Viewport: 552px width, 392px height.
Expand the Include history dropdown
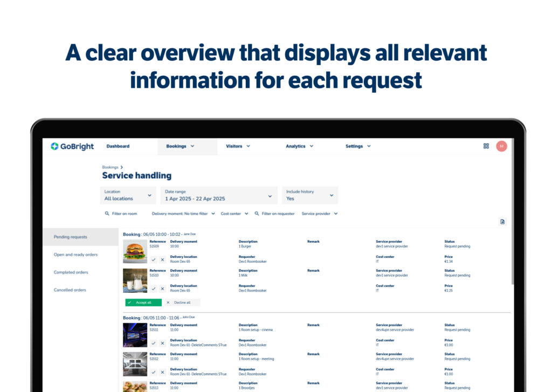pyautogui.click(x=310, y=195)
